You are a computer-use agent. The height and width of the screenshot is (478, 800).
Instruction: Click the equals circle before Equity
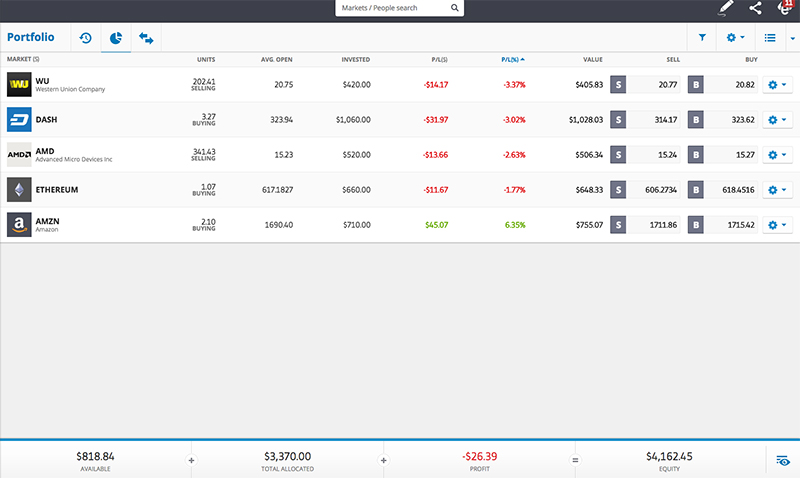[x=575, y=460]
